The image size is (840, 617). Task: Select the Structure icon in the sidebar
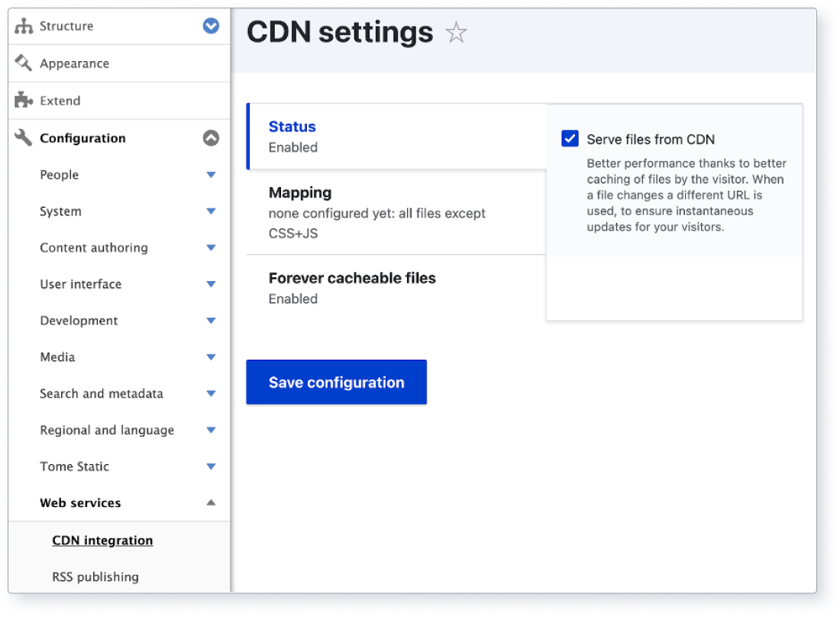coord(24,25)
